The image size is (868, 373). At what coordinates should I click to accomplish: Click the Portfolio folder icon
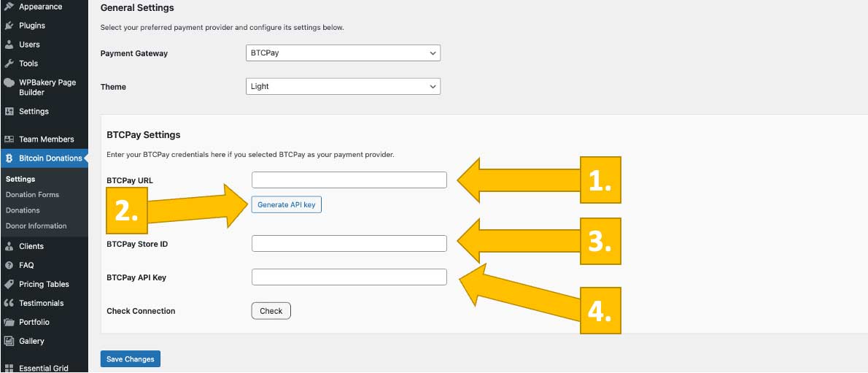pyautogui.click(x=9, y=322)
